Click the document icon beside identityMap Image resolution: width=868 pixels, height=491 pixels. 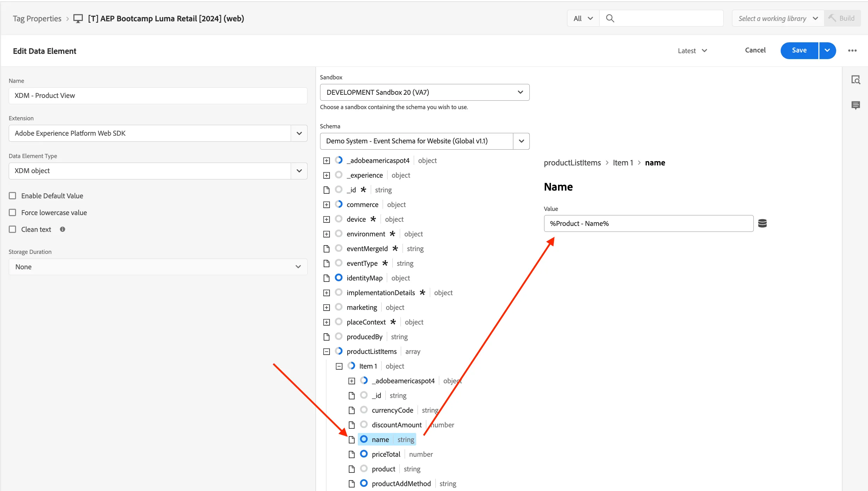326,278
